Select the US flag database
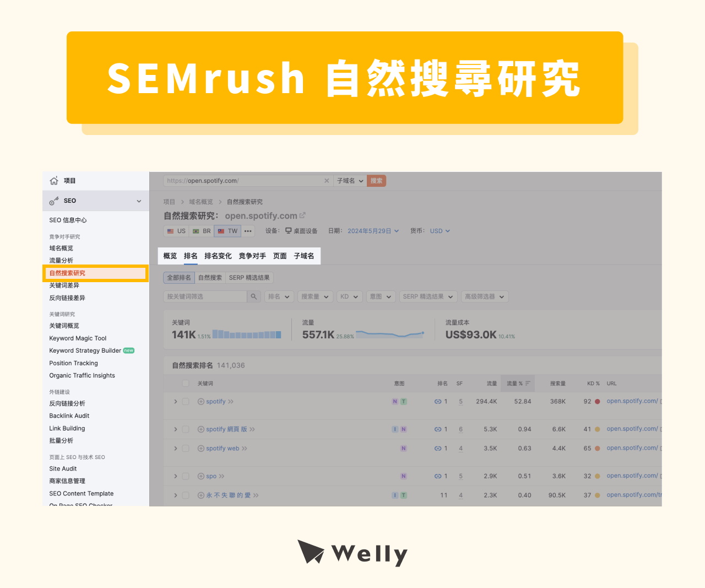The width and height of the screenshot is (705, 588). click(x=176, y=231)
